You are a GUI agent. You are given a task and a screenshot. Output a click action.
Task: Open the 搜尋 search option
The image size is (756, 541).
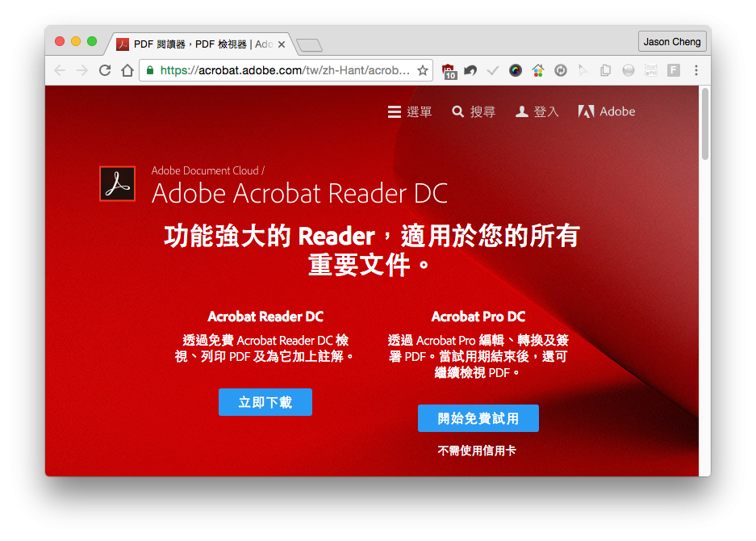coord(474,112)
